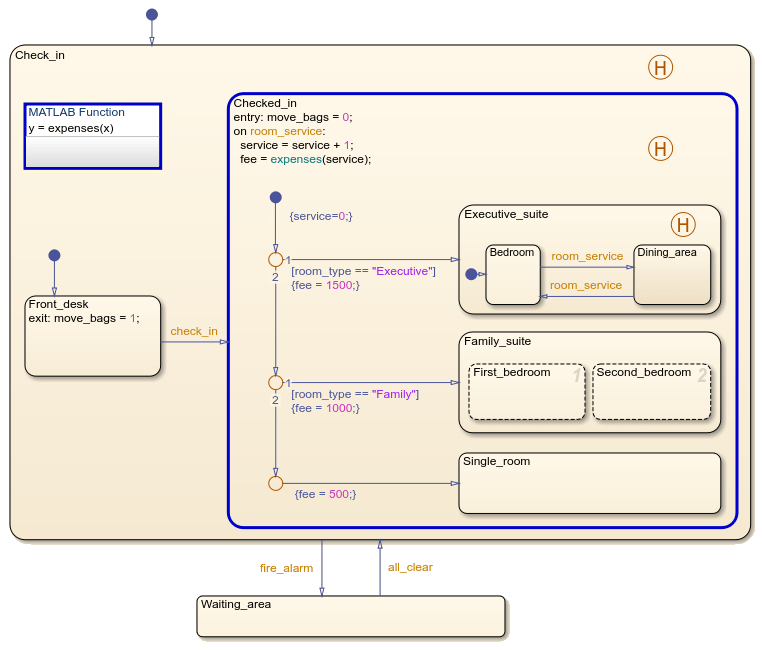Select default transition dot above Front_desk
This screenshot has width=762, height=650.
click(x=54, y=255)
